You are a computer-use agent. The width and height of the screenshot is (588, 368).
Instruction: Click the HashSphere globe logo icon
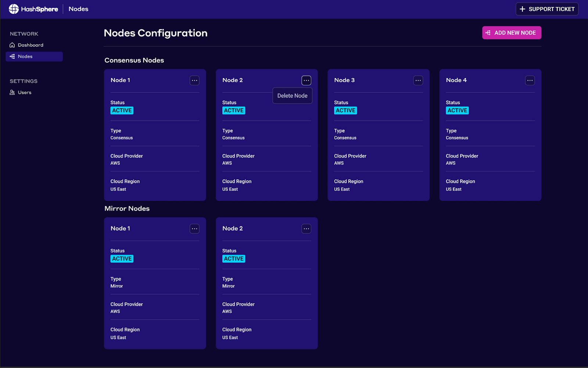(x=14, y=9)
